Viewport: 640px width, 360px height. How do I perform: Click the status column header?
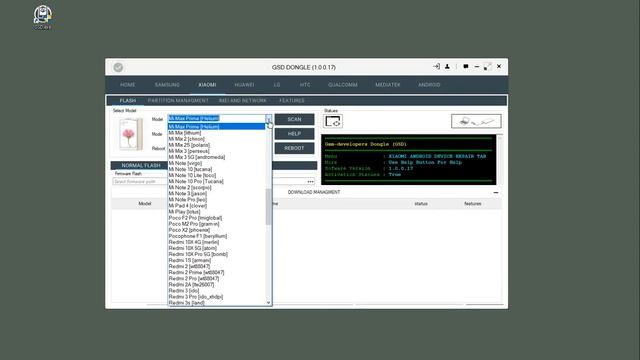(421, 204)
